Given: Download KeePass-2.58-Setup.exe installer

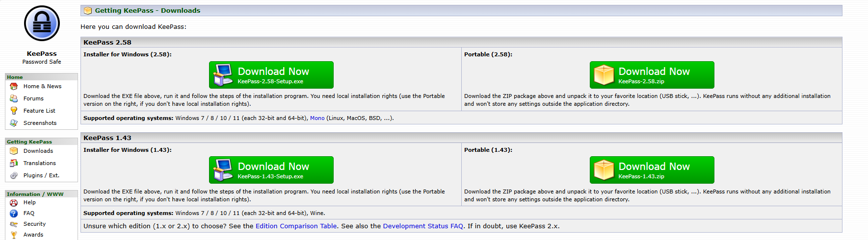Looking at the screenshot, I should click(271, 75).
